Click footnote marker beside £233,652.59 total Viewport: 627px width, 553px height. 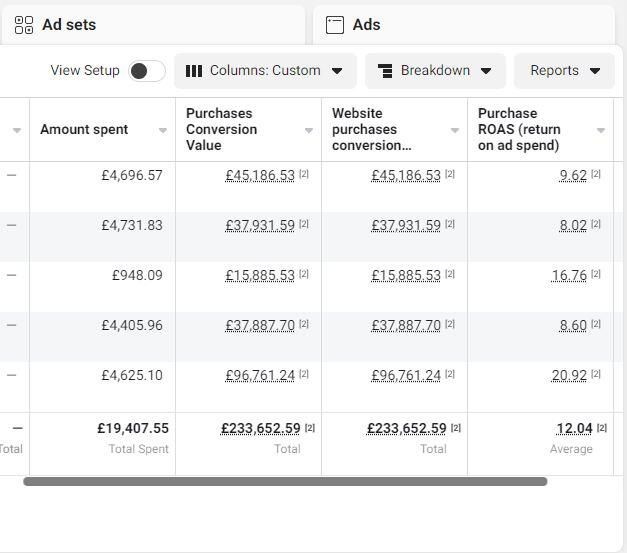[x=310, y=428]
